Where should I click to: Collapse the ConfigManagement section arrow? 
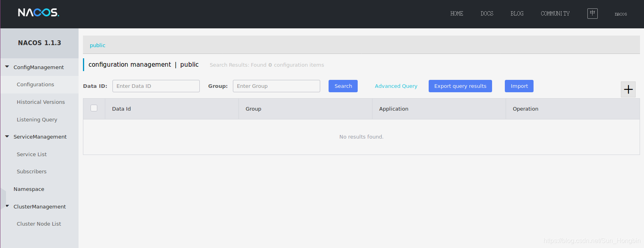click(7, 67)
